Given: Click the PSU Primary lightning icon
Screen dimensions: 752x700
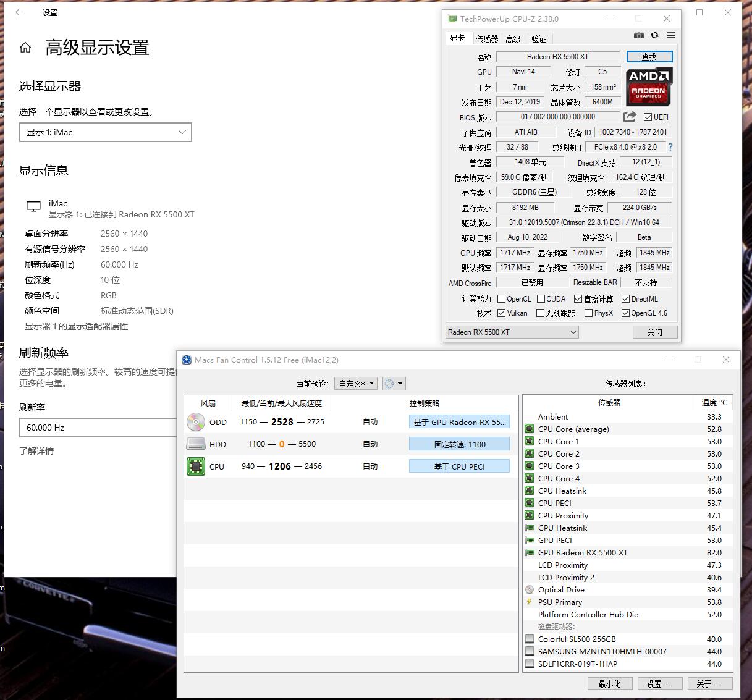Looking at the screenshot, I should click(529, 602).
